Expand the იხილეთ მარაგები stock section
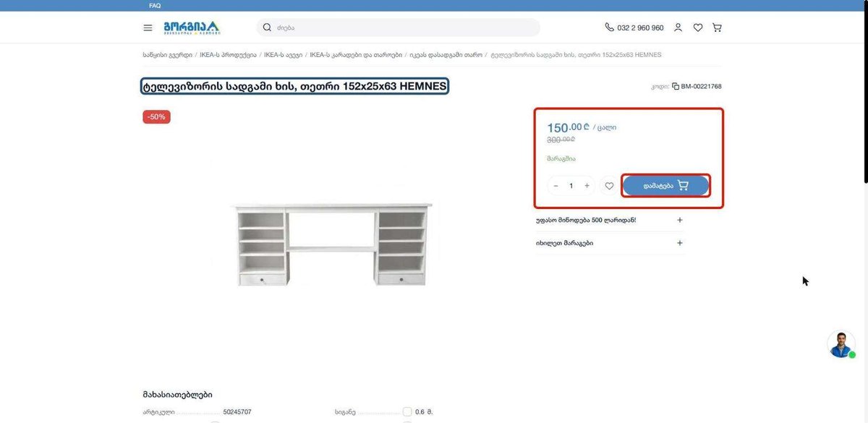Image resolution: width=868 pixels, height=423 pixels. point(609,243)
